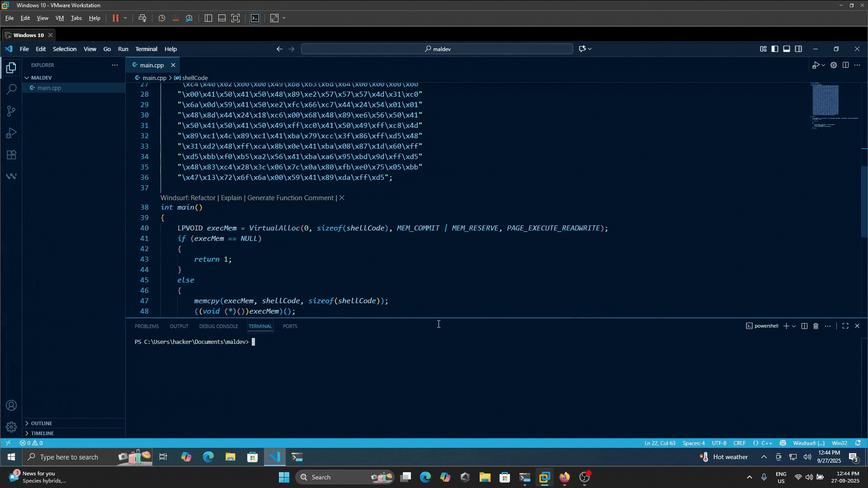Open the Source Control view

click(x=11, y=111)
